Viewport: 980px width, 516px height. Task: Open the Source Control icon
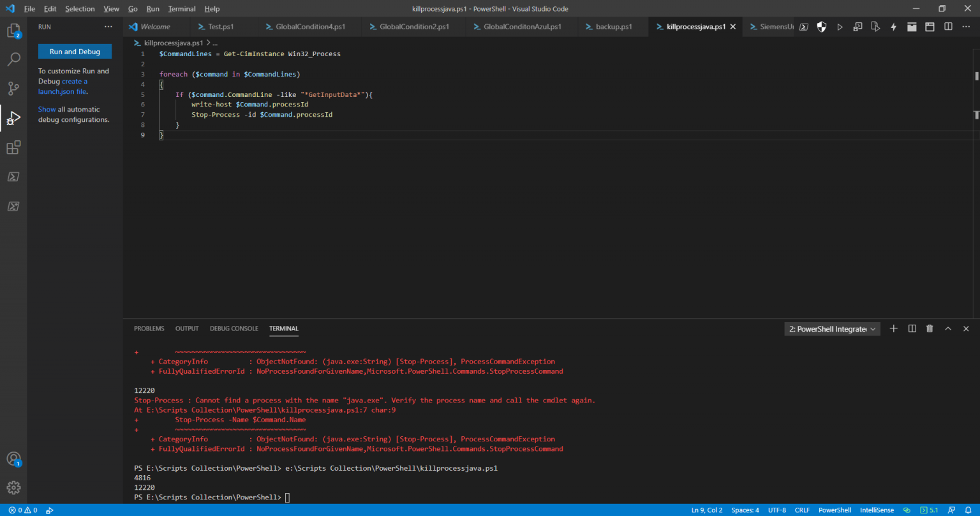13,88
